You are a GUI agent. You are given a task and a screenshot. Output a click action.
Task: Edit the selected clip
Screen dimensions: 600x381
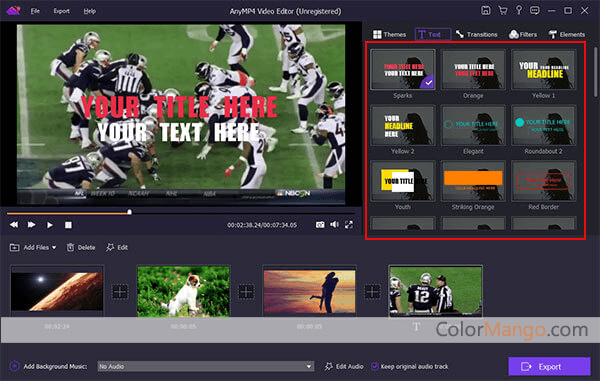point(117,247)
